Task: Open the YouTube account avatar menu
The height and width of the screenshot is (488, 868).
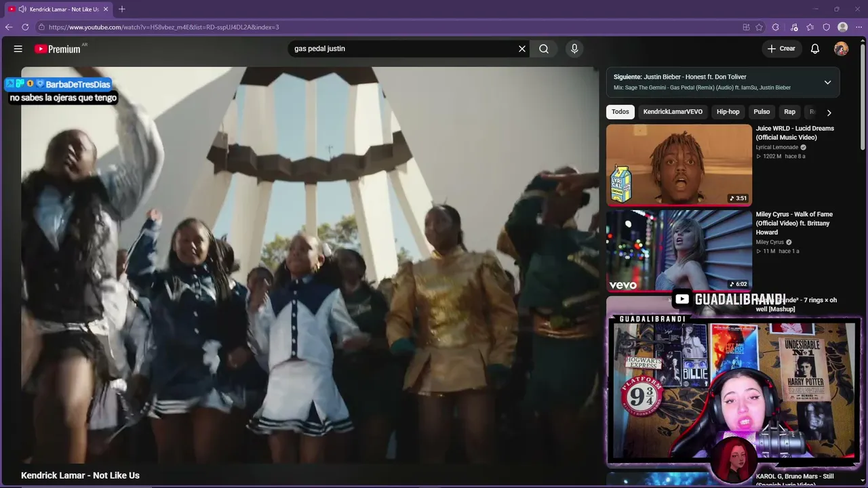Action: point(841,49)
